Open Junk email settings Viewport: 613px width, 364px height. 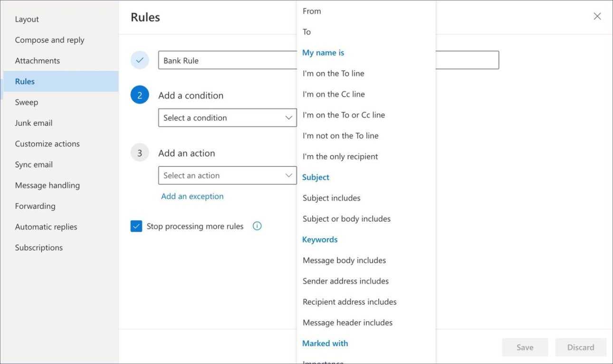point(34,123)
